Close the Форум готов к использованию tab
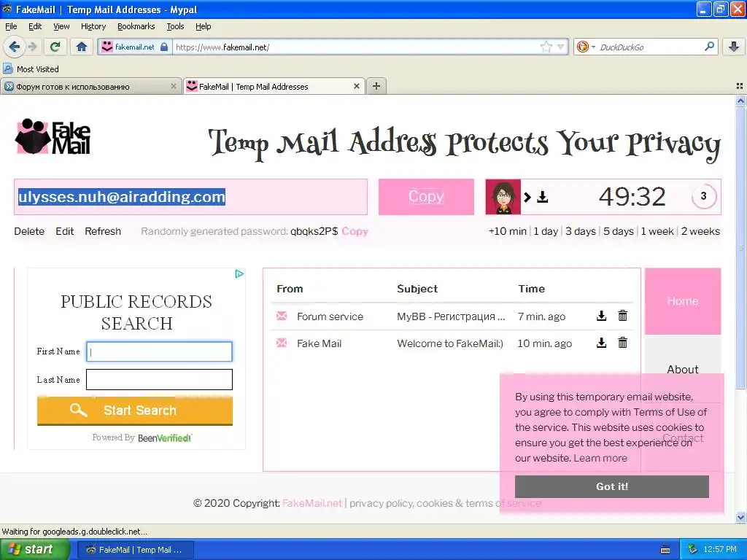 pyautogui.click(x=174, y=86)
